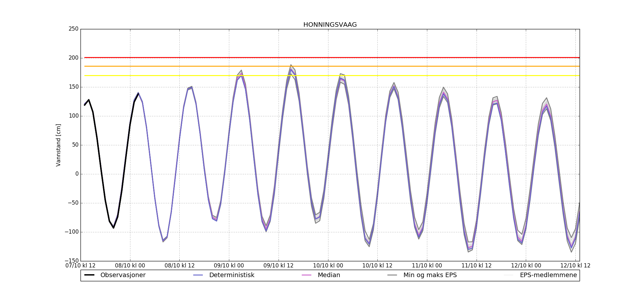644x290 pixels.
Task: Click the 12/10 kl 12 time tick label
Action: 575,266
